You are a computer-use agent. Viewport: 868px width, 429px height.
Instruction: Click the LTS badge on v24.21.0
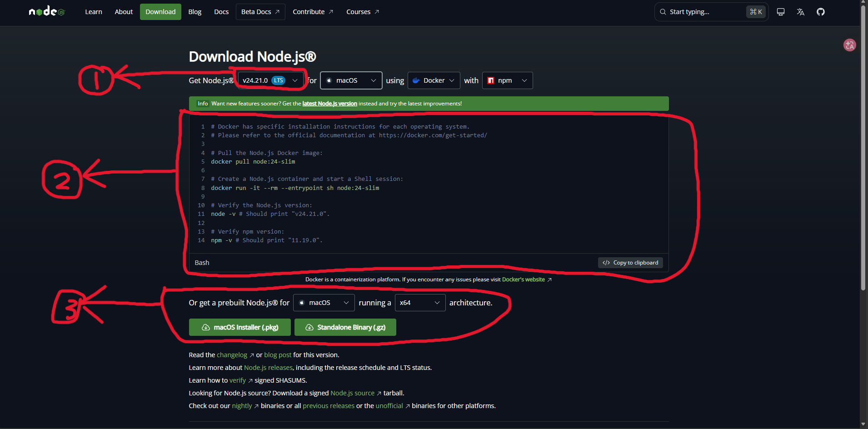point(278,80)
